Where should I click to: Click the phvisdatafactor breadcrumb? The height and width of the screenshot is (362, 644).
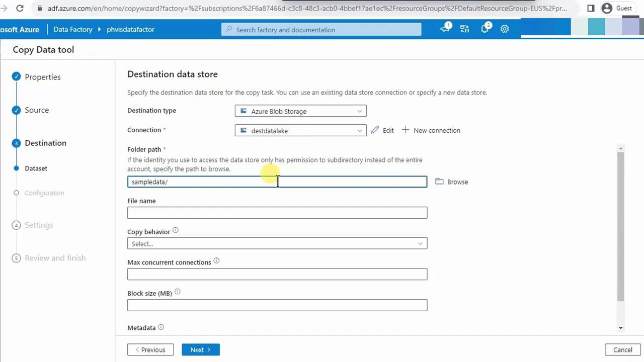pyautogui.click(x=130, y=29)
